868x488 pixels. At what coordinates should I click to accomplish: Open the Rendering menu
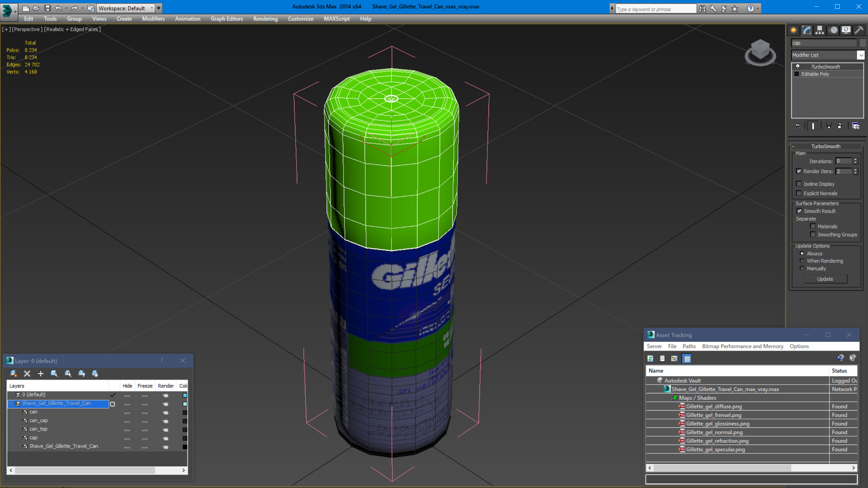(x=265, y=19)
